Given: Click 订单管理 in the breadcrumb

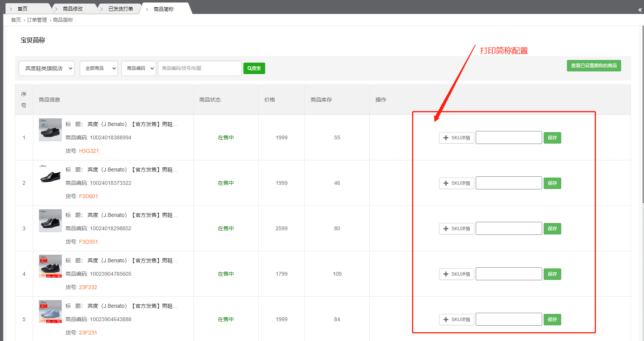Looking at the screenshot, I should [37, 20].
